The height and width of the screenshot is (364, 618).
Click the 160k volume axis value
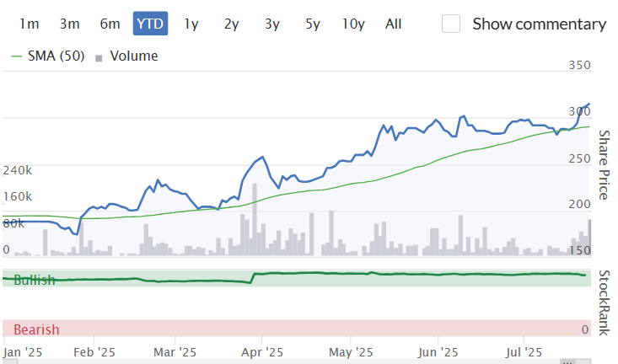pyautogui.click(x=18, y=196)
